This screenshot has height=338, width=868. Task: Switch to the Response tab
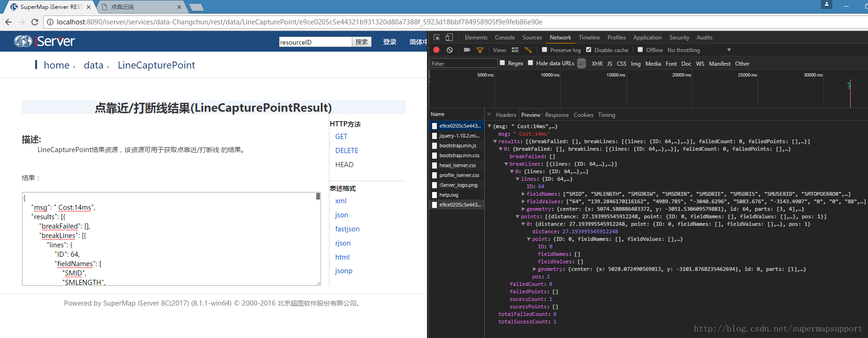pyautogui.click(x=557, y=115)
